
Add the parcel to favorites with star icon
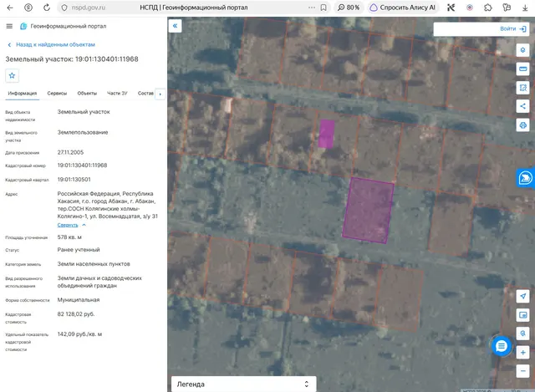tap(12, 76)
